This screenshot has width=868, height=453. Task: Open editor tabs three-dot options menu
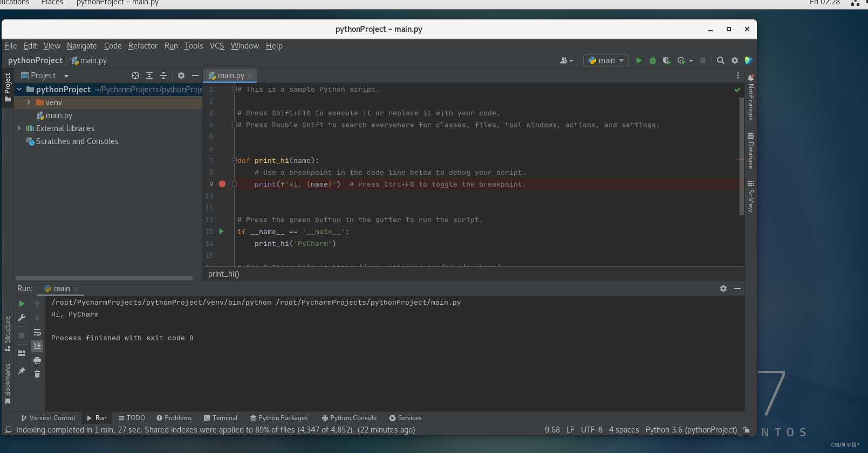click(x=738, y=75)
